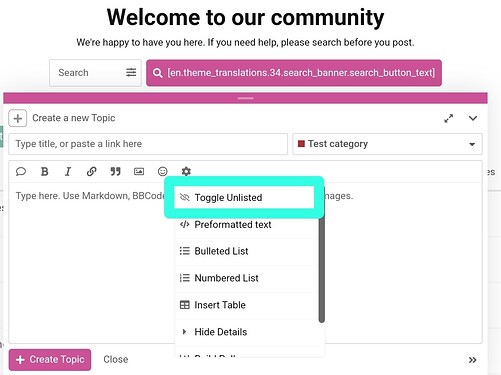Expand composer to fullscreen with arrows icon
The image size is (501, 375).
click(449, 118)
